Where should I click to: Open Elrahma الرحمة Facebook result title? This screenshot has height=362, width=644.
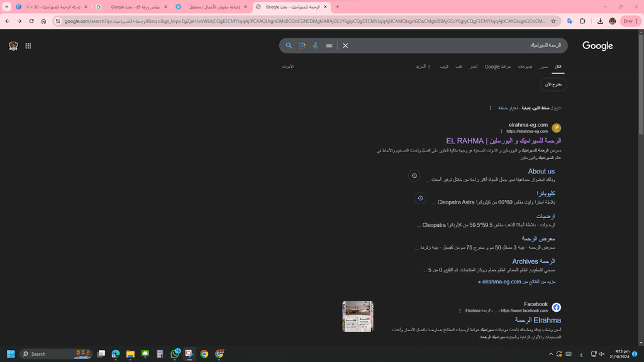pyautogui.click(x=538, y=320)
